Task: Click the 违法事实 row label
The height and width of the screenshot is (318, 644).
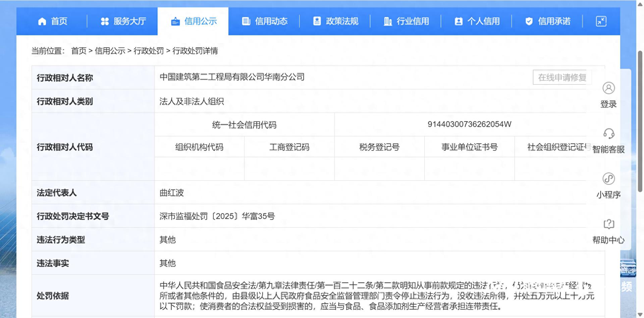Action: [x=53, y=263]
